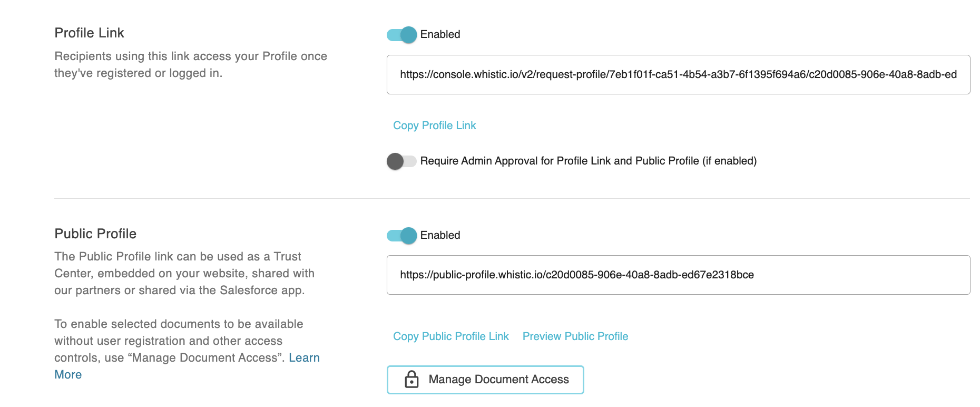
Task: Click the lock icon on Manage Document Access
Action: coord(411,380)
